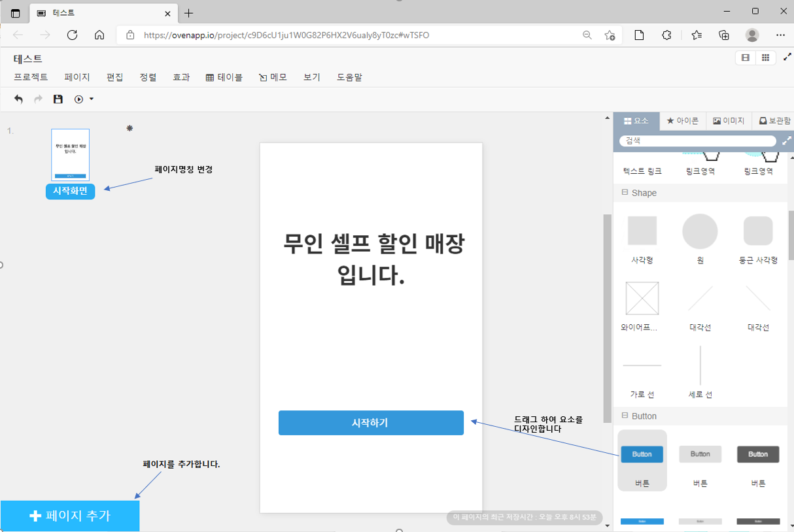
Task: Open the 효과 menu
Action: [181, 77]
